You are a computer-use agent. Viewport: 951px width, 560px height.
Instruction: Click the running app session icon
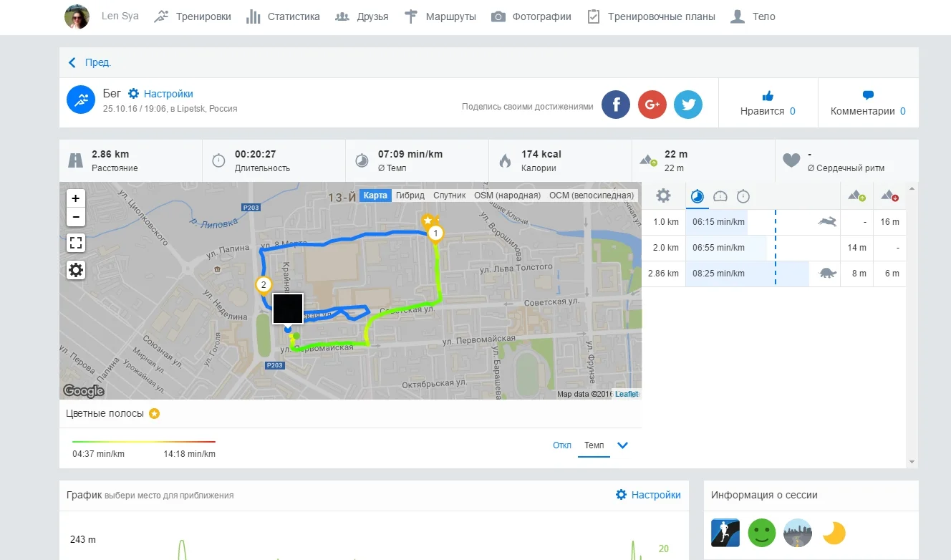[725, 533]
